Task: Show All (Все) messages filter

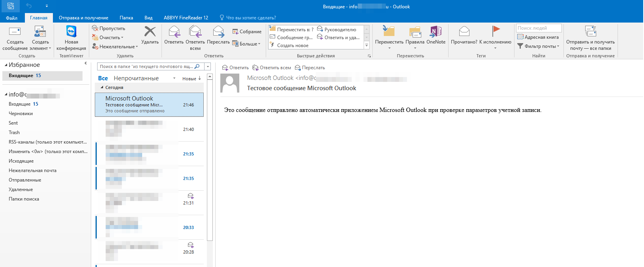Action: coord(103,78)
